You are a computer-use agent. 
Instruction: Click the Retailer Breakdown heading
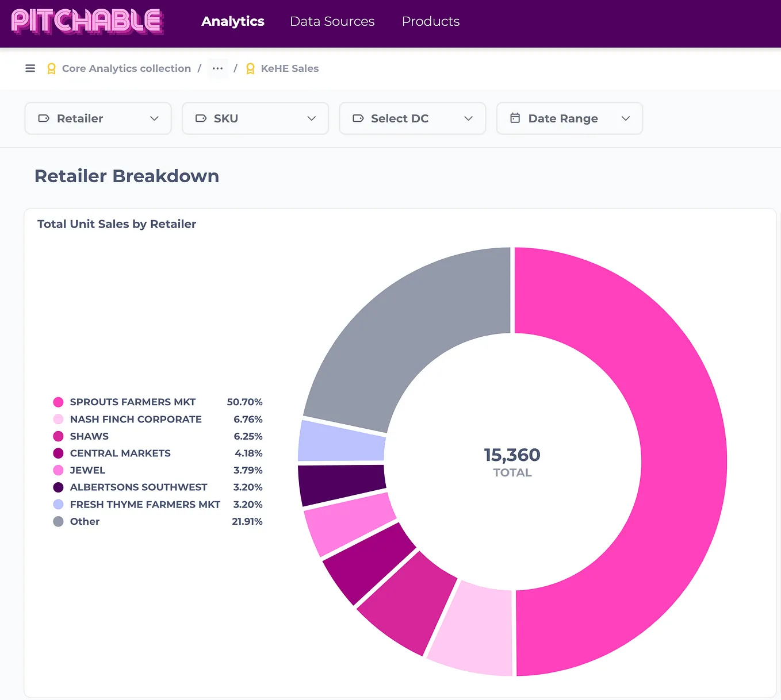pos(127,176)
